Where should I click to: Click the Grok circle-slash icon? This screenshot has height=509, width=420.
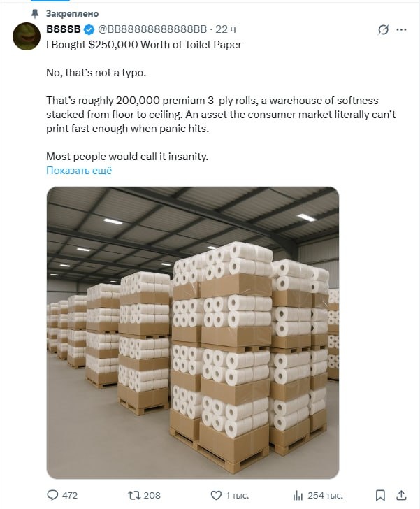(x=383, y=30)
